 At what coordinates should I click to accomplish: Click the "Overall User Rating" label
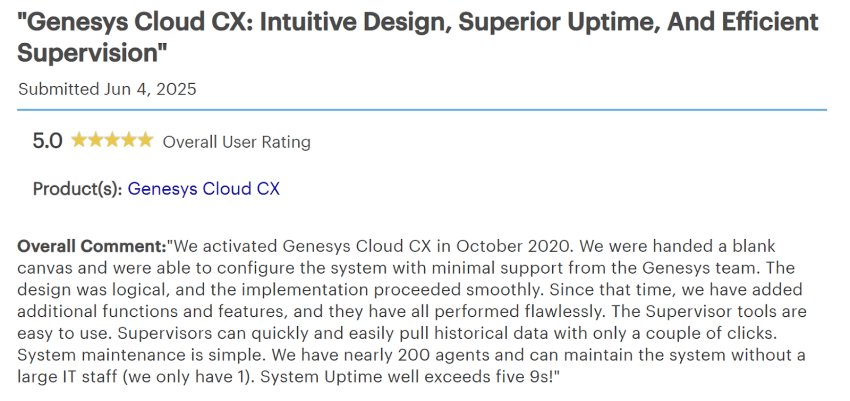point(236,142)
